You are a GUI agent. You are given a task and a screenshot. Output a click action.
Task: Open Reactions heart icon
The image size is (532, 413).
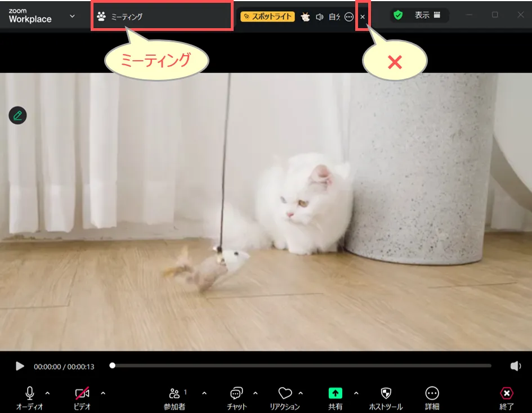tap(285, 393)
